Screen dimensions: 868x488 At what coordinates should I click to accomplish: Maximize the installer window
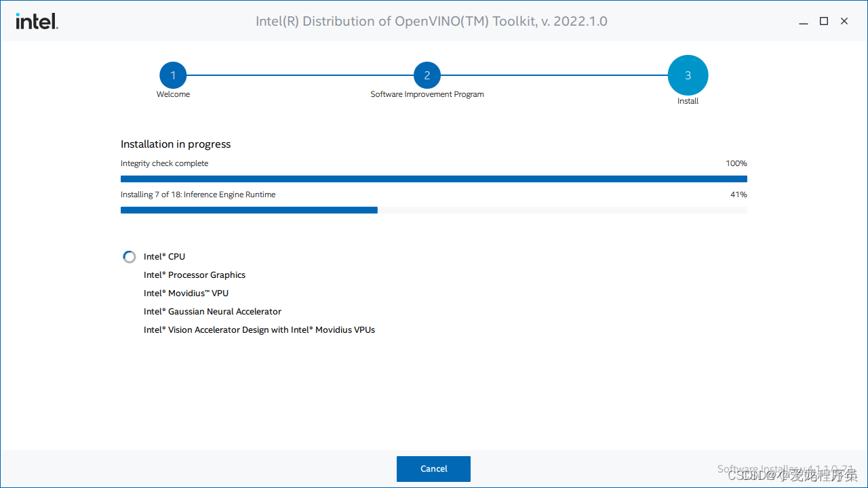pyautogui.click(x=824, y=21)
